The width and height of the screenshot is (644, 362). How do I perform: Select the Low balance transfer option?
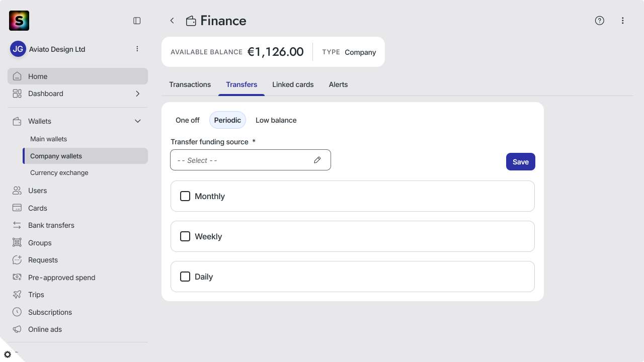276,120
